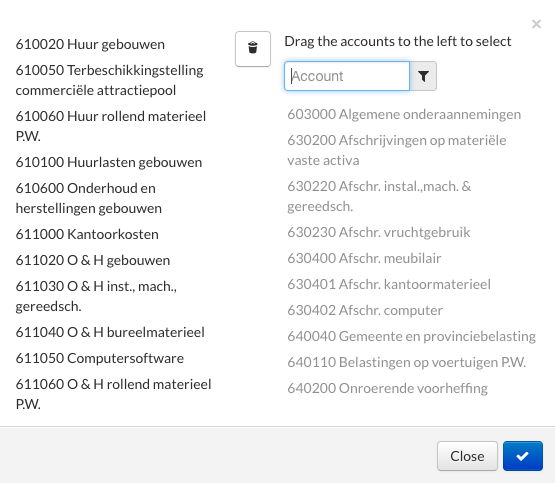
Task: Confirm selection with the blue checkmark button
Action: click(x=523, y=456)
